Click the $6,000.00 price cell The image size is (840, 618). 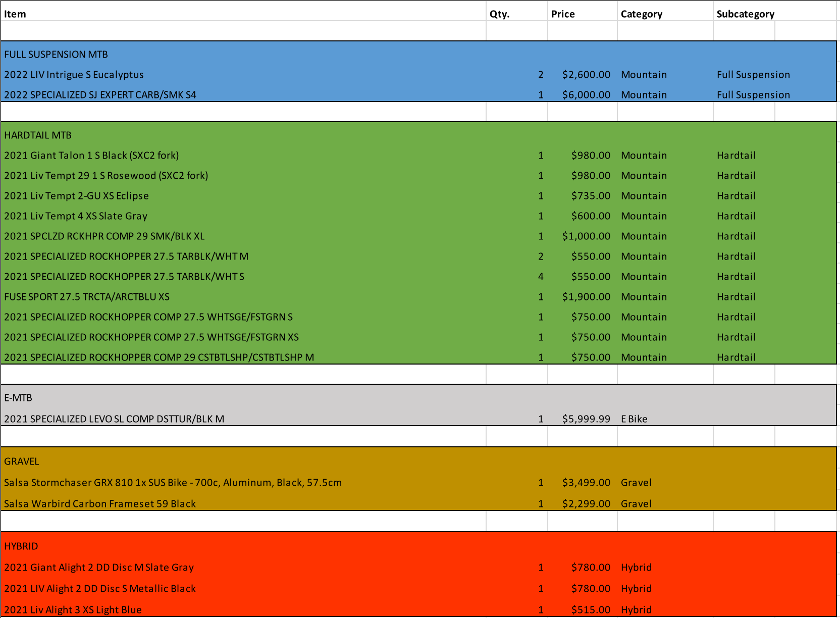[x=586, y=95]
